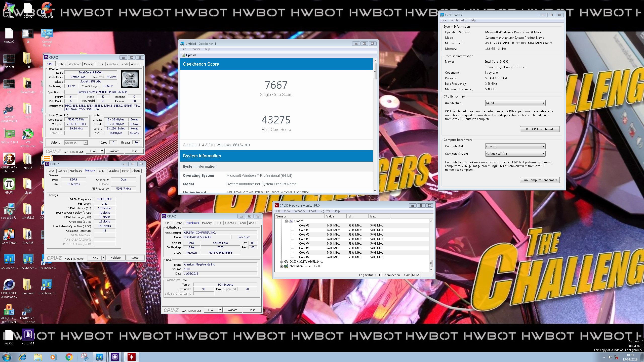
Task: Open the HWBOT Aquamark3 shortcut
Action: [x=9, y=113]
